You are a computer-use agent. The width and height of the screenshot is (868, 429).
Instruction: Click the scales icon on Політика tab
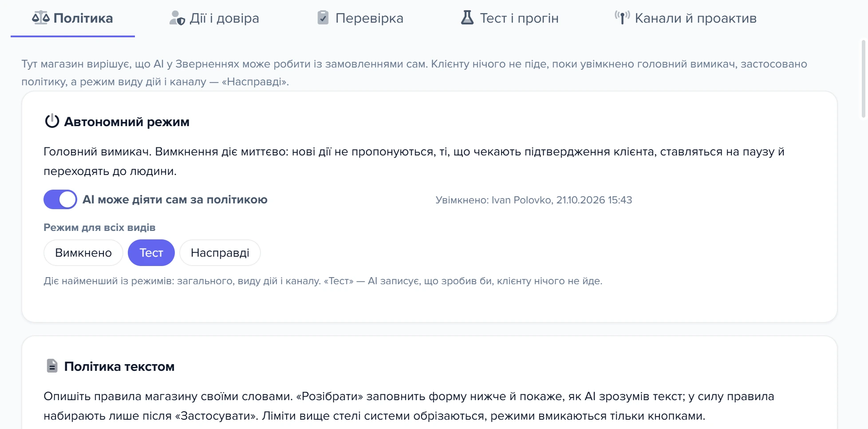[x=41, y=18]
